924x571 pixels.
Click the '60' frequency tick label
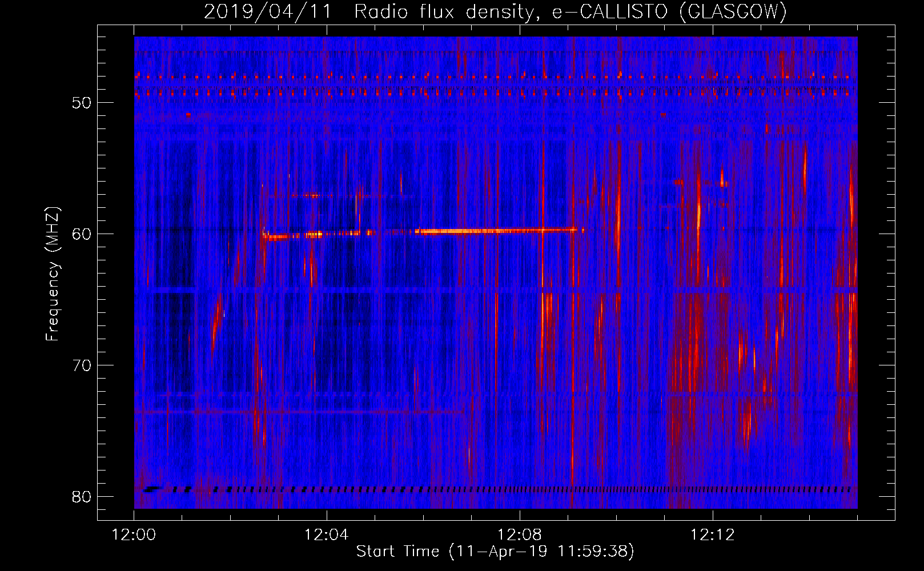pos(82,234)
